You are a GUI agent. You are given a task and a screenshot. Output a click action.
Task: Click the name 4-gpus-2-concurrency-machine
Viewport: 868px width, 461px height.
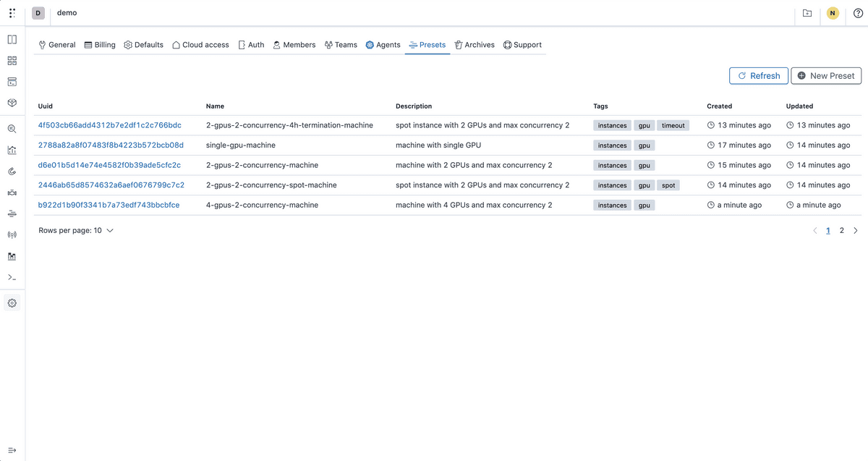262,205
